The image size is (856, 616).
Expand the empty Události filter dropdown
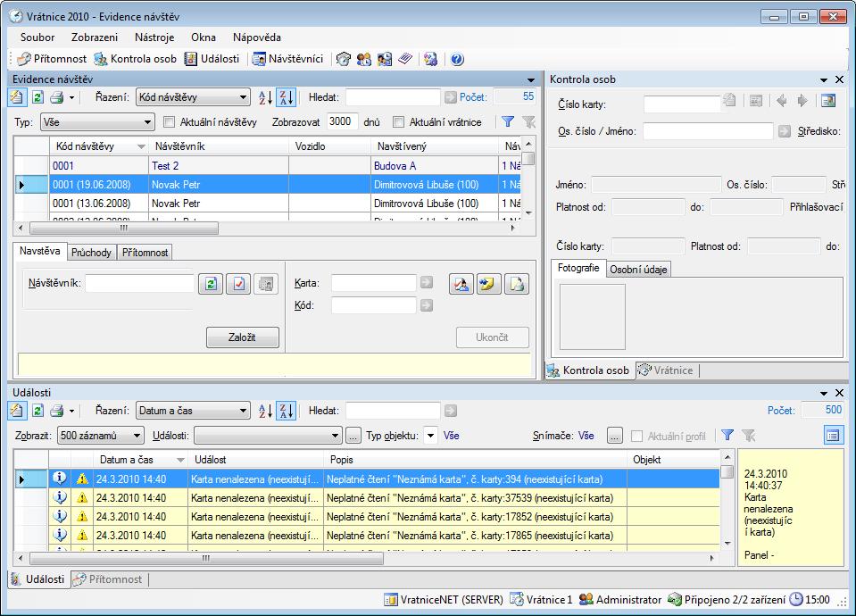click(x=268, y=436)
